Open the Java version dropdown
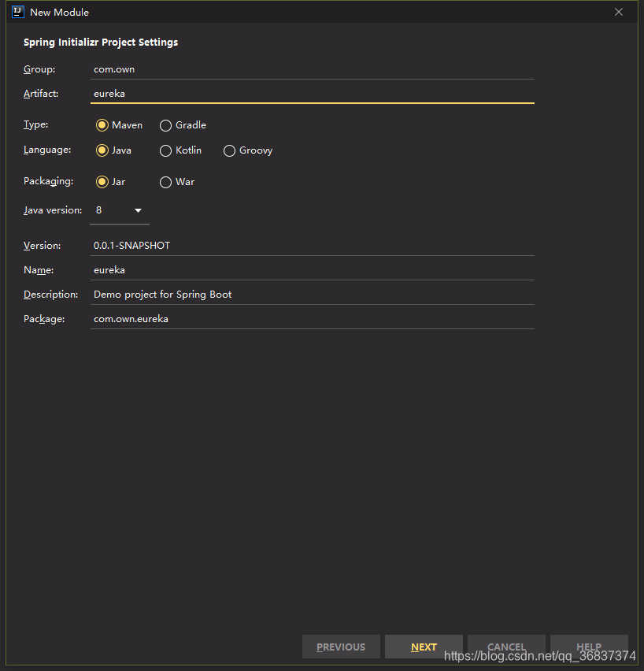This screenshot has height=671, width=644. coord(120,210)
